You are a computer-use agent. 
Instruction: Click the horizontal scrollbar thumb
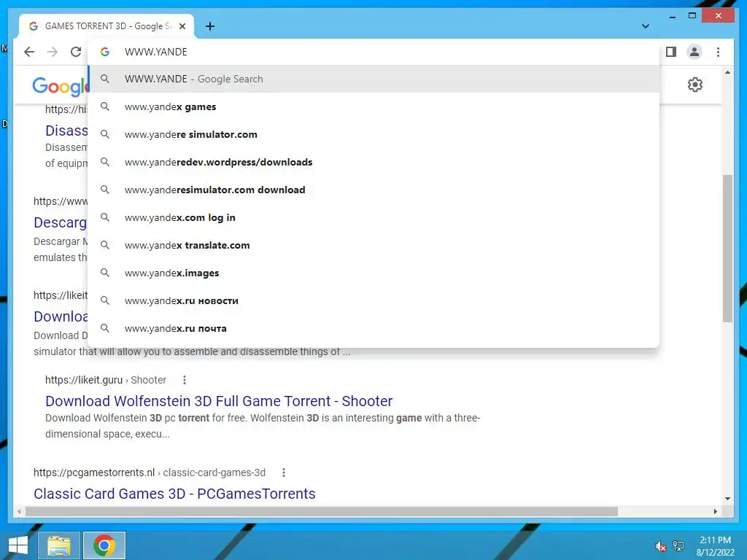pos(322,511)
